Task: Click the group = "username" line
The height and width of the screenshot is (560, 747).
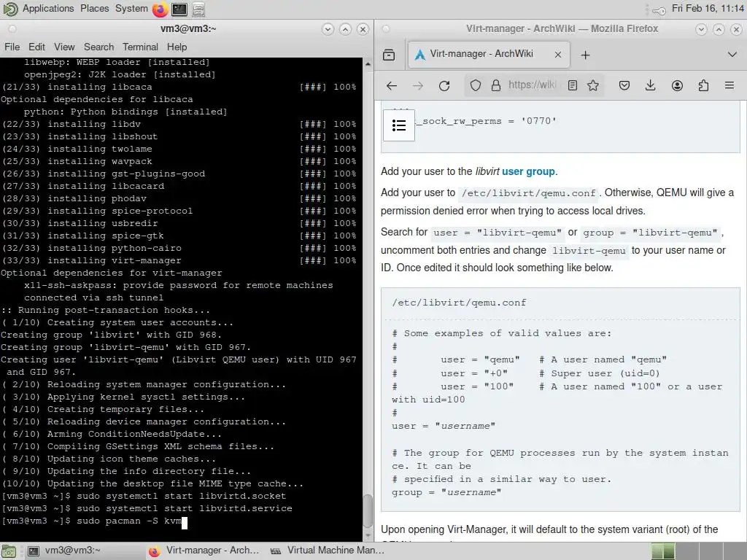Action: 446,492
